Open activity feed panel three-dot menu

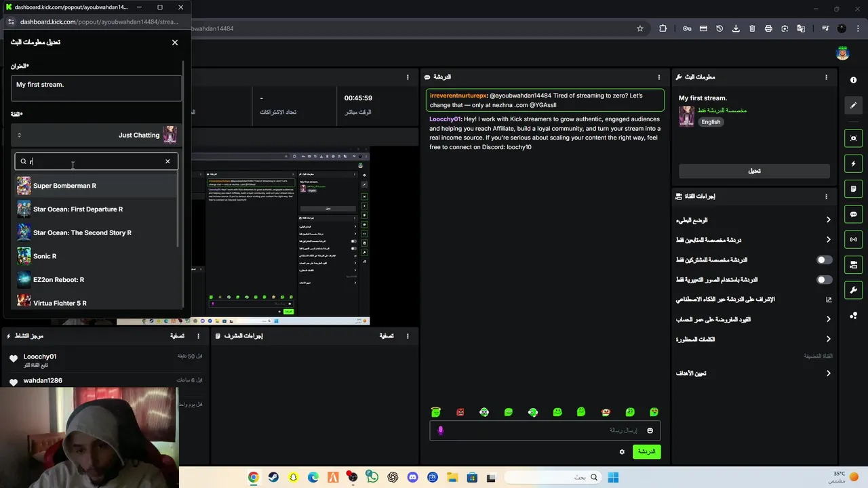pos(198,336)
